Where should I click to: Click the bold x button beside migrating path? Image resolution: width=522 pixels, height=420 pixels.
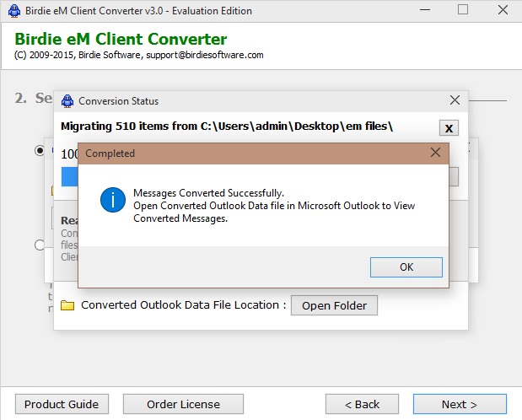coord(449,128)
